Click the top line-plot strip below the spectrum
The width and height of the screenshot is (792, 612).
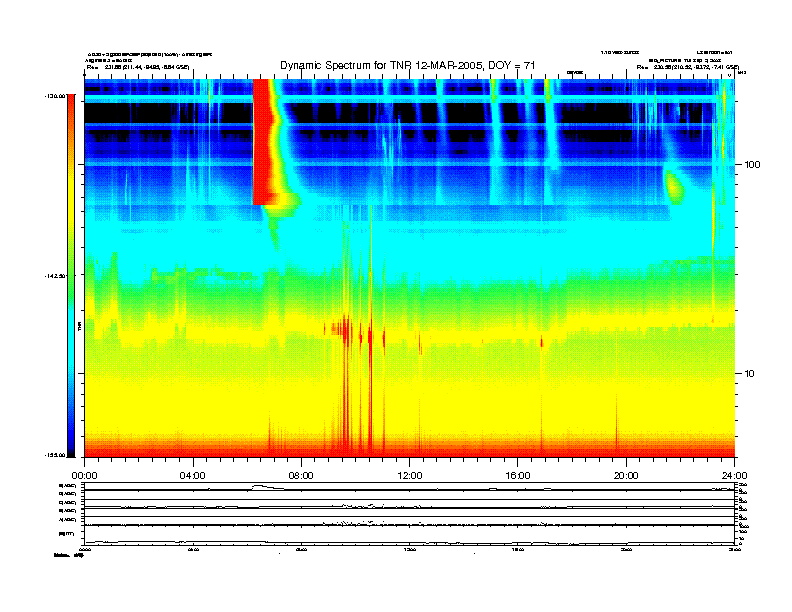pyautogui.click(x=409, y=488)
